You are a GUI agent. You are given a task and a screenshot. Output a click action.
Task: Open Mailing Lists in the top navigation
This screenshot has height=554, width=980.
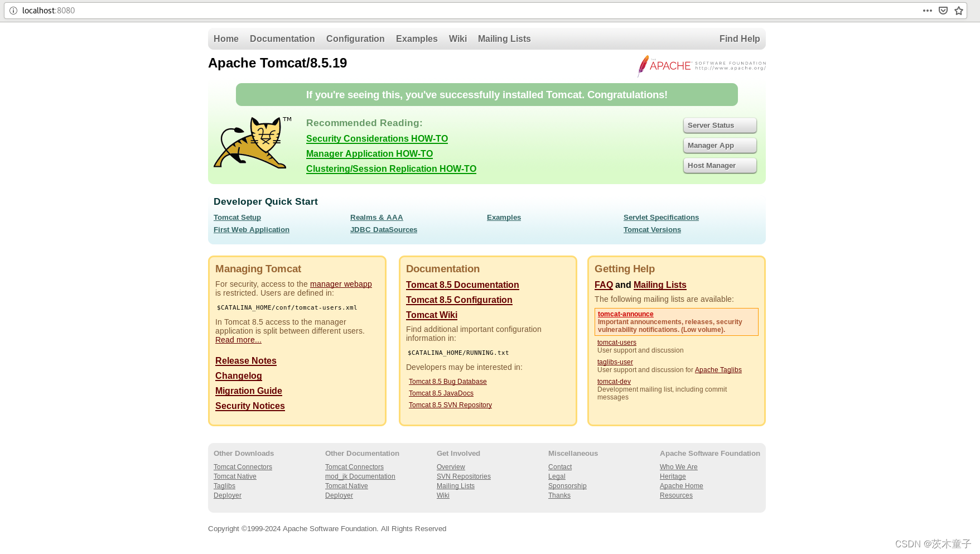504,39
